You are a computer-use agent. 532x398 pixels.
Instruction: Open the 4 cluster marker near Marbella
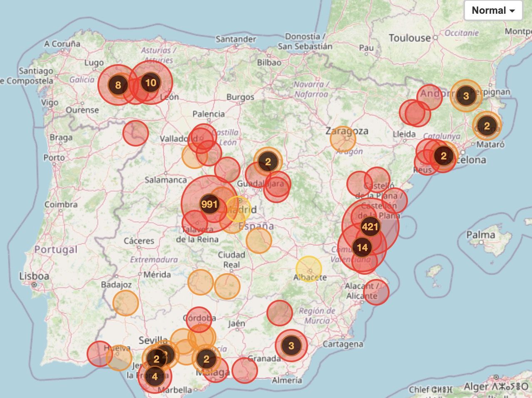pyautogui.click(x=154, y=377)
